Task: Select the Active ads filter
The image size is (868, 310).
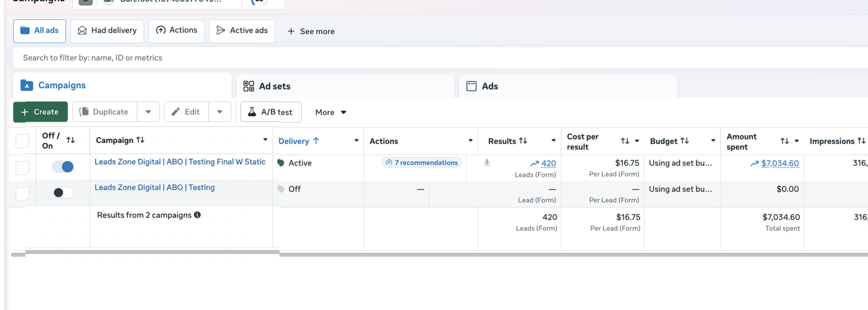Action: coord(242,31)
